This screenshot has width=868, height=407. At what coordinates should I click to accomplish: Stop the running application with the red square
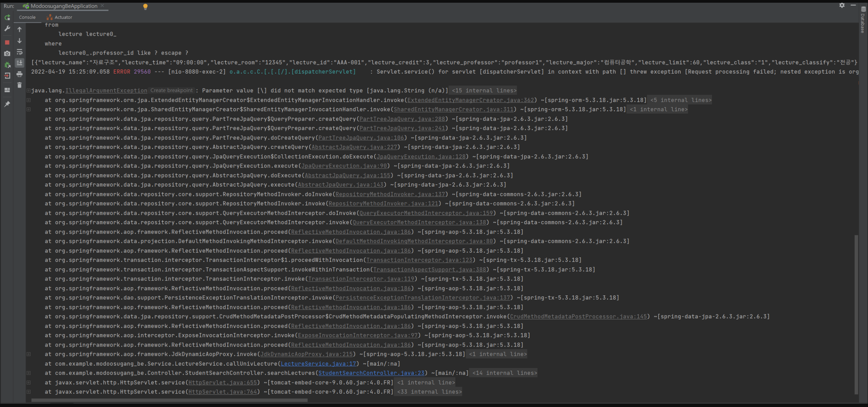click(7, 42)
